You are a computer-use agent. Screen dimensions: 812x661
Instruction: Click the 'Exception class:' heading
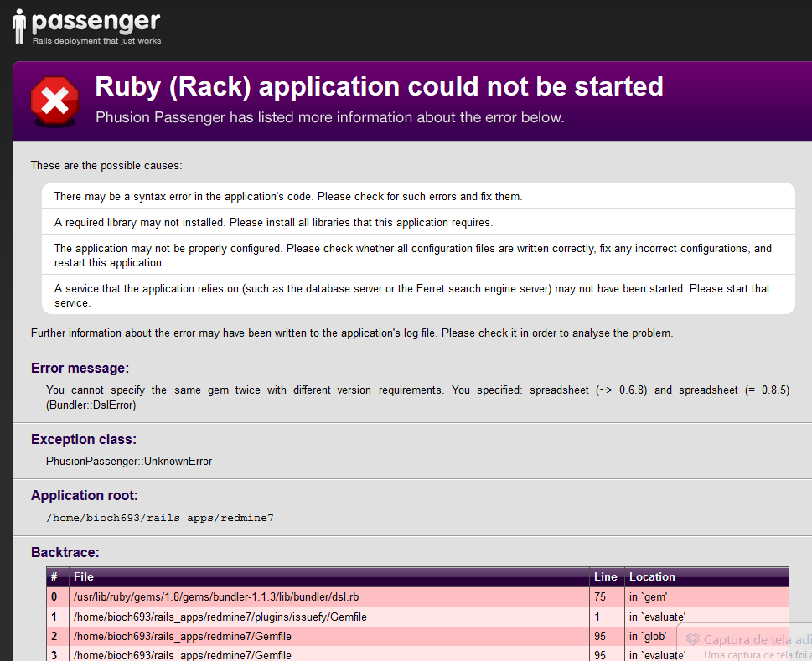[x=84, y=440]
